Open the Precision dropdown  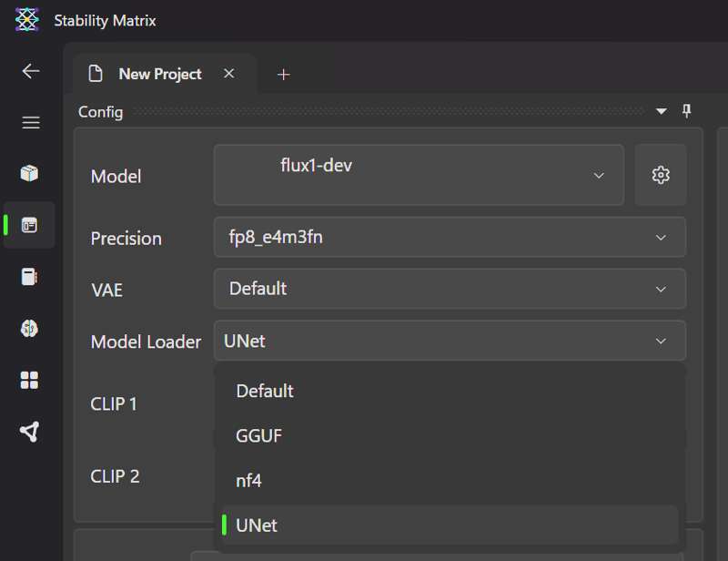[450, 238]
